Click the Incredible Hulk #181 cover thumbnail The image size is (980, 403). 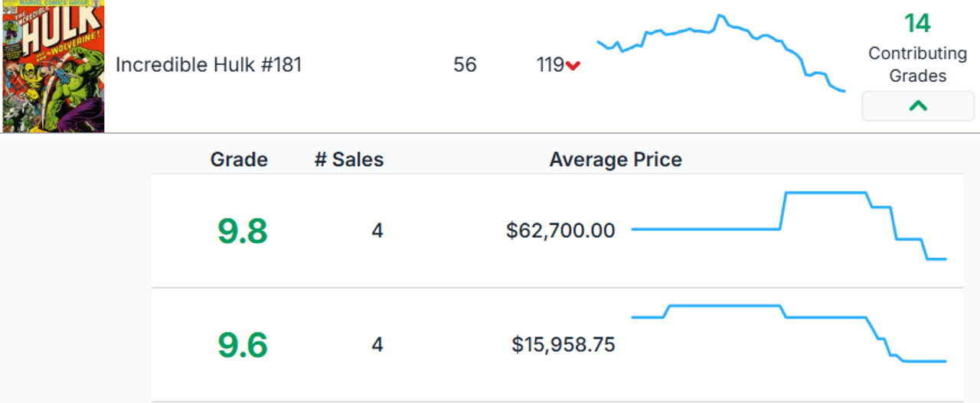[52, 66]
